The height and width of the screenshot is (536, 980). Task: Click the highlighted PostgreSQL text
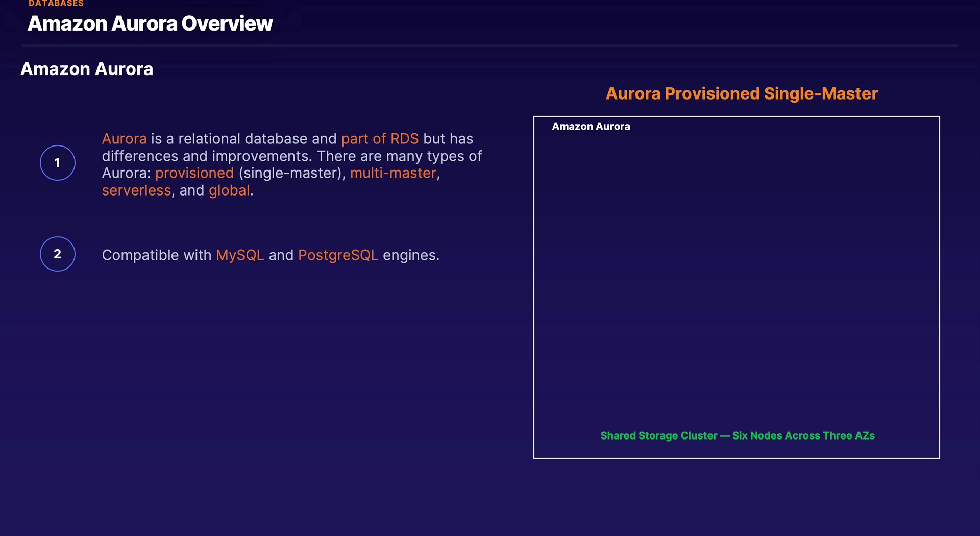tap(338, 255)
